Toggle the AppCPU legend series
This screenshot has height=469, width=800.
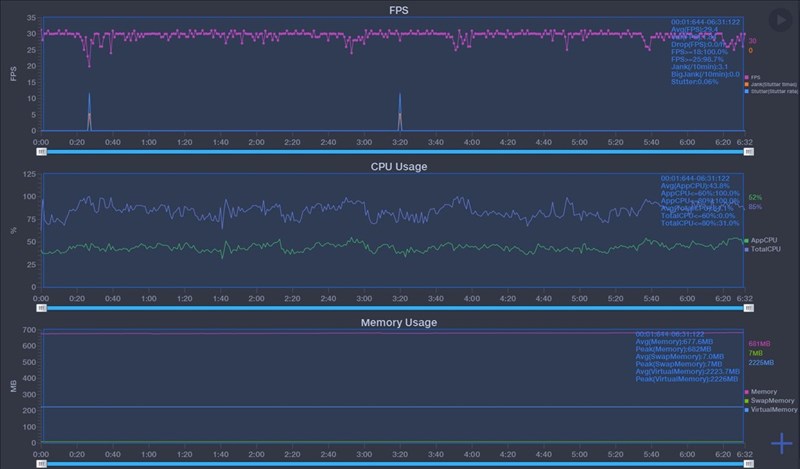761,240
